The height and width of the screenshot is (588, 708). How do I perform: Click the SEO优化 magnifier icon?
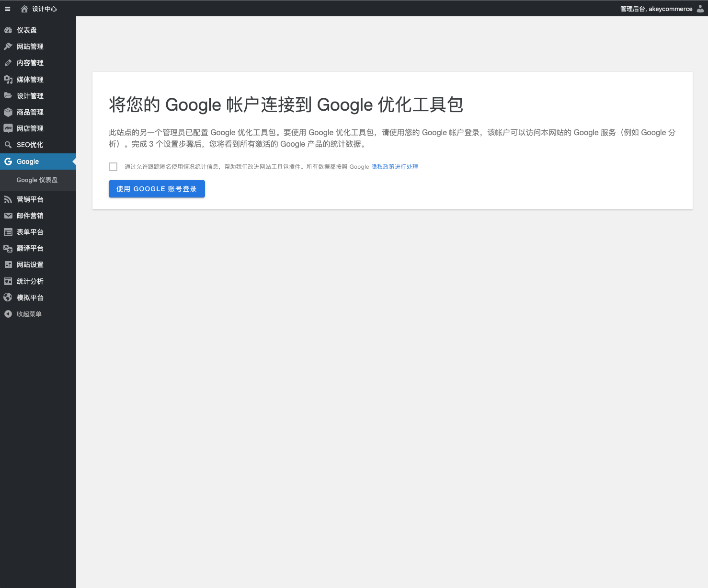8,145
